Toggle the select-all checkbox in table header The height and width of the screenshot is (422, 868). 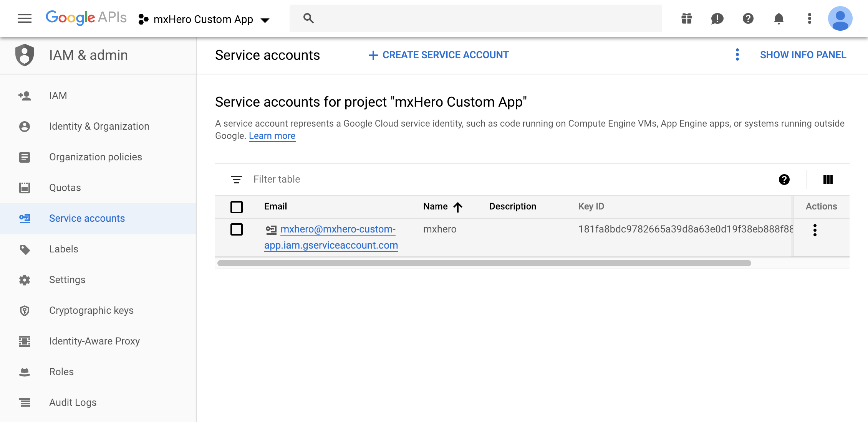[x=237, y=207]
